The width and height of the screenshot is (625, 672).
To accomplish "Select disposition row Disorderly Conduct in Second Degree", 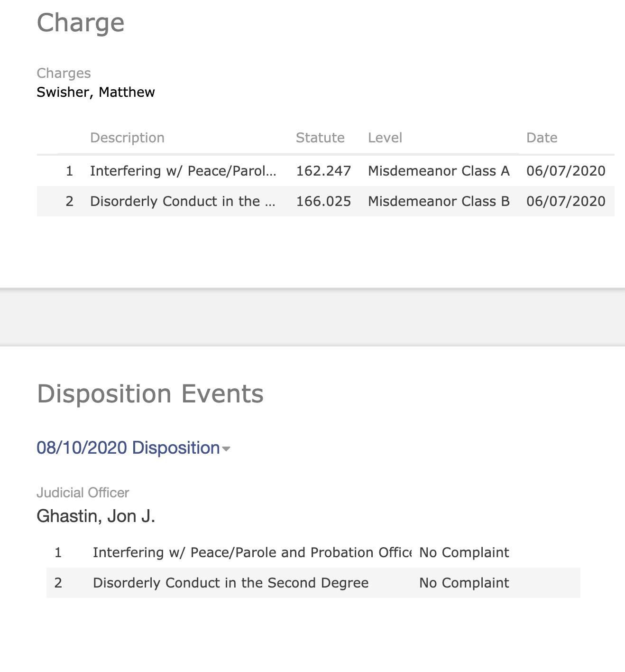I will tap(230, 583).
